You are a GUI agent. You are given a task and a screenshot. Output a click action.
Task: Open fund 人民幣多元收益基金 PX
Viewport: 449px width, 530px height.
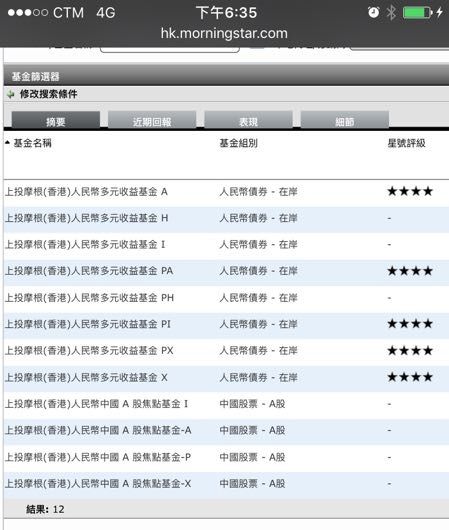89,351
